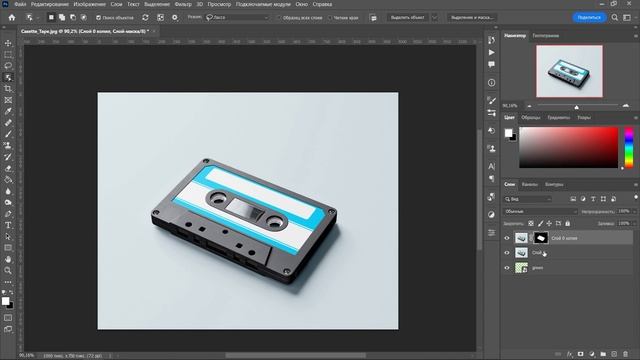Screen dimensions: 640x360
Task: Toggle Sample All Layers checkbox
Action: (280, 18)
